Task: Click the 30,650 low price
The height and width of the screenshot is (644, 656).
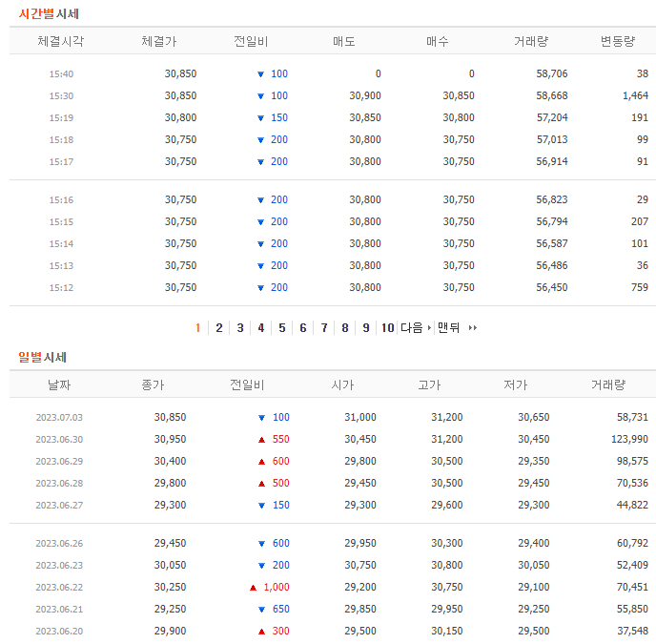Action: tap(534, 417)
